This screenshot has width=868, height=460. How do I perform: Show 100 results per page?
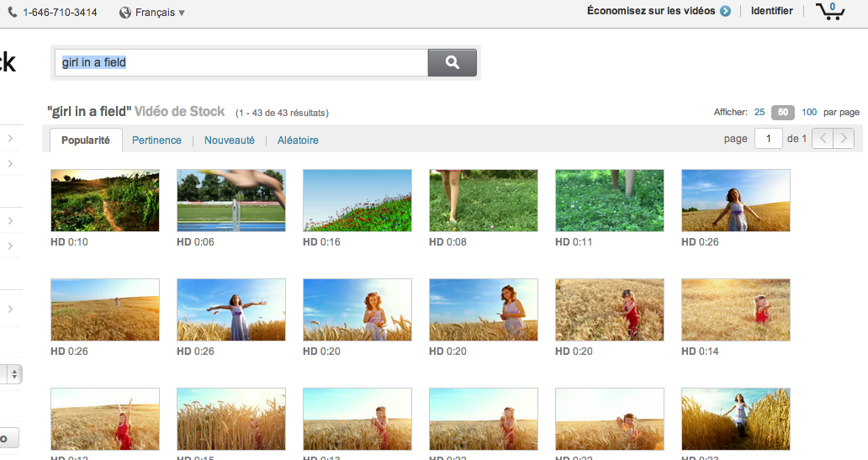click(x=809, y=112)
